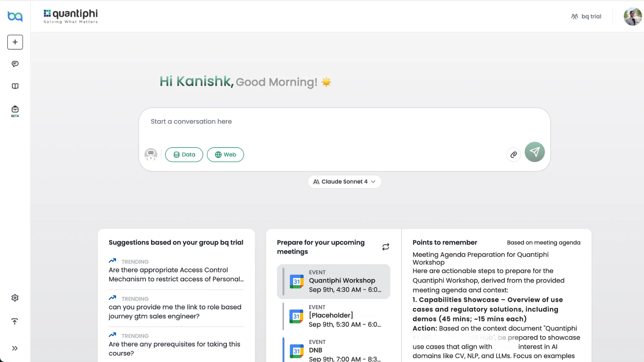Click the new chat plus icon
Viewport: 644px width, 362px height.
click(x=15, y=42)
